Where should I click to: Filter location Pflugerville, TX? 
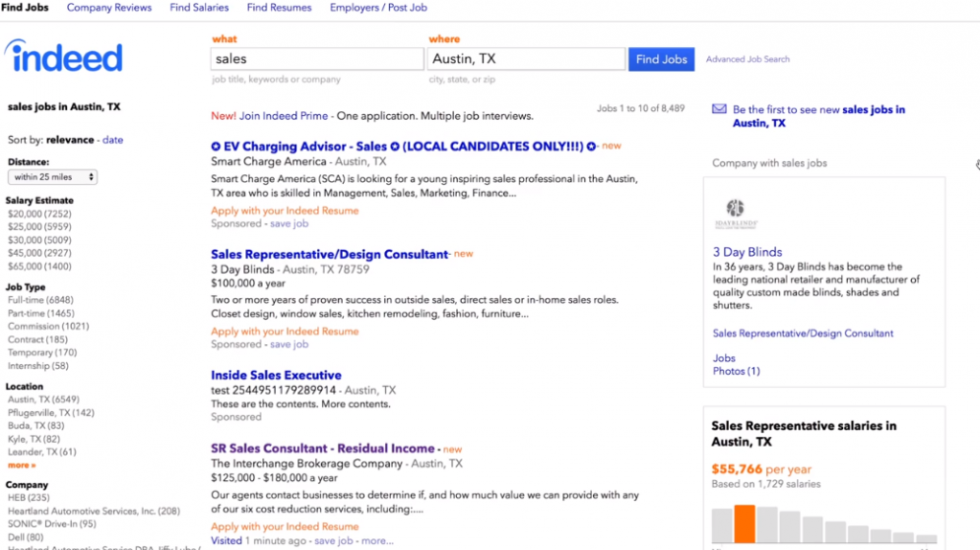tap(51, 412)
